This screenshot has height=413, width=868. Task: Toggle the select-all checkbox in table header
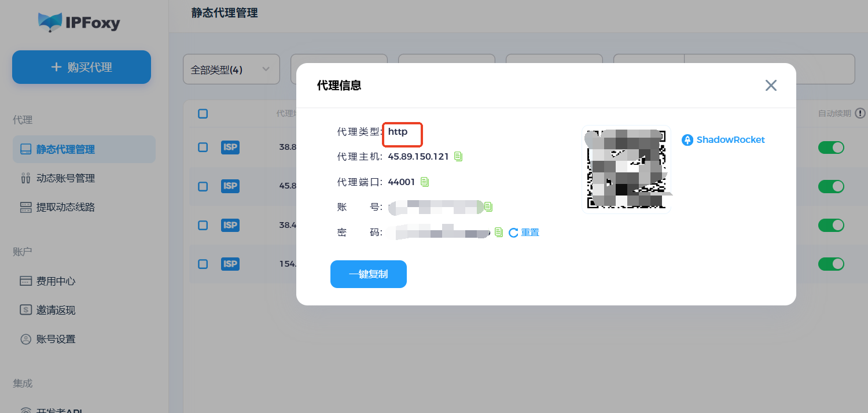(x=203, y=113)
